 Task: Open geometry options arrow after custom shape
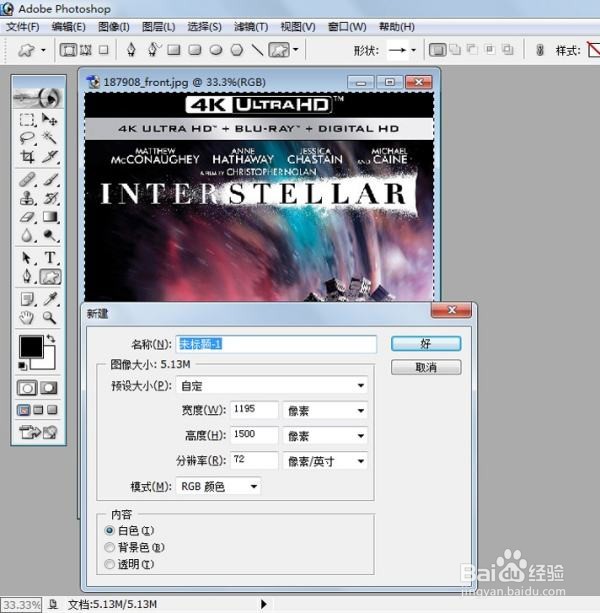[x=296, y=50]
